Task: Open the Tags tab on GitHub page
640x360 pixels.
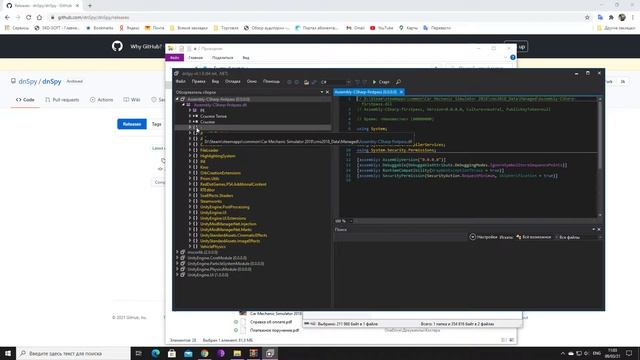Action: click(157, 124)
